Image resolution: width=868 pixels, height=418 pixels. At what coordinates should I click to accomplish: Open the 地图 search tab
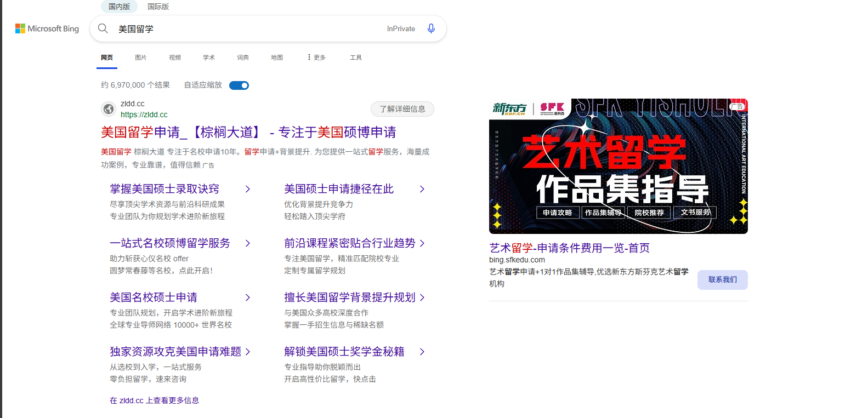coord(277,58)
